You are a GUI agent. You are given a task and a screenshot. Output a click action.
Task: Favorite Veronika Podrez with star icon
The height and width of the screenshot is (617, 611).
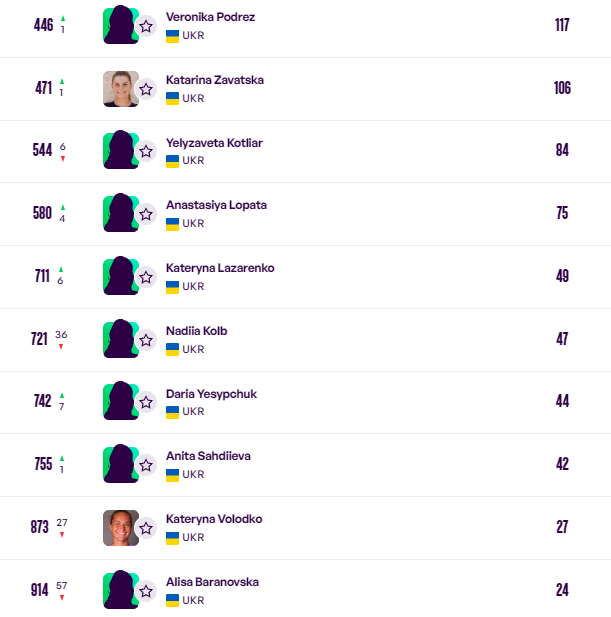click(146, 26)
